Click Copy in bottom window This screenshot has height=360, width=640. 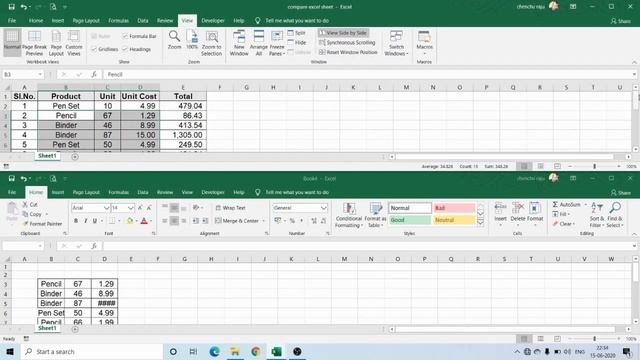[x=33, y=214]
